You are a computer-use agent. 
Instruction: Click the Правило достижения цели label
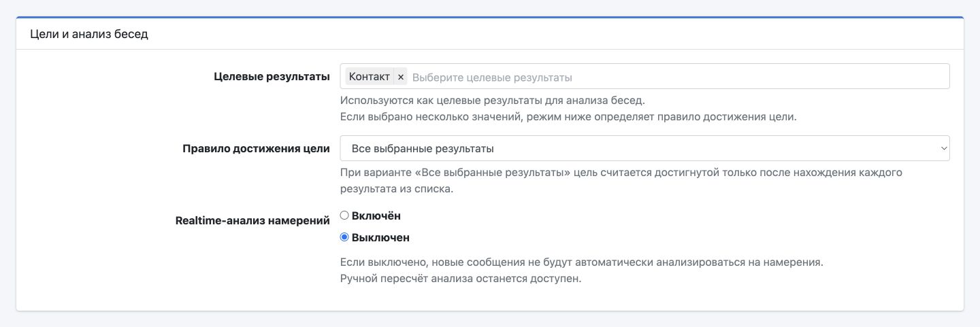point(257,148)
